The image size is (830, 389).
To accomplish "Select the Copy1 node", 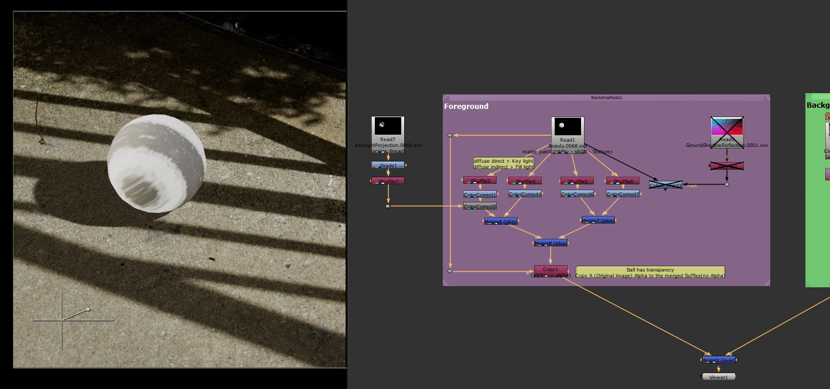I will click(551, 271).
